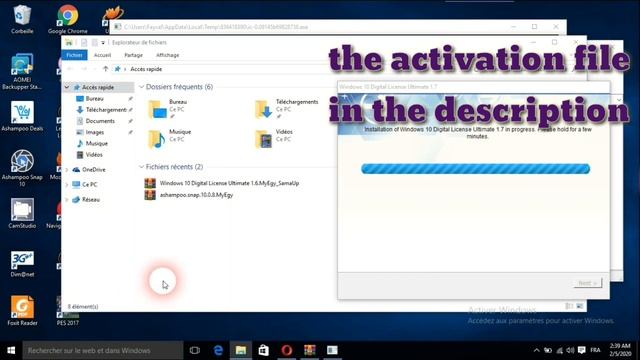
Task: Open Opera browser from taskbar
Action: click(x=287, y=350)
